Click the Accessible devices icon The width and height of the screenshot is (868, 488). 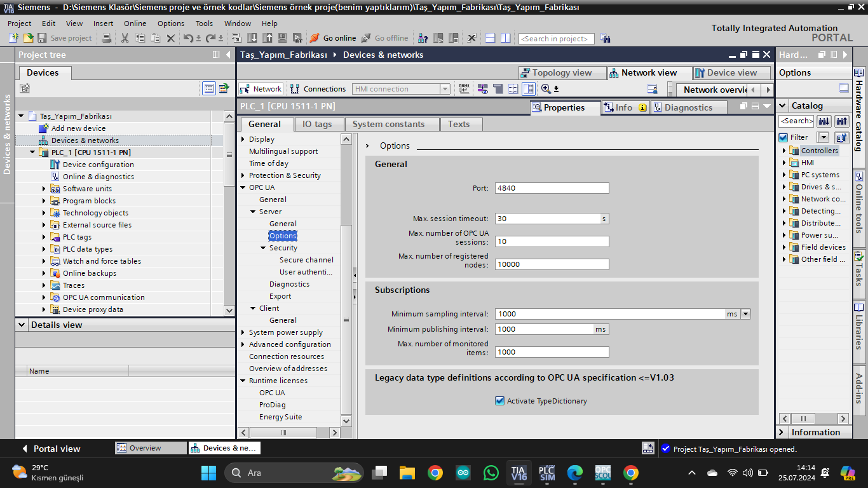click(x=423, y=38)
